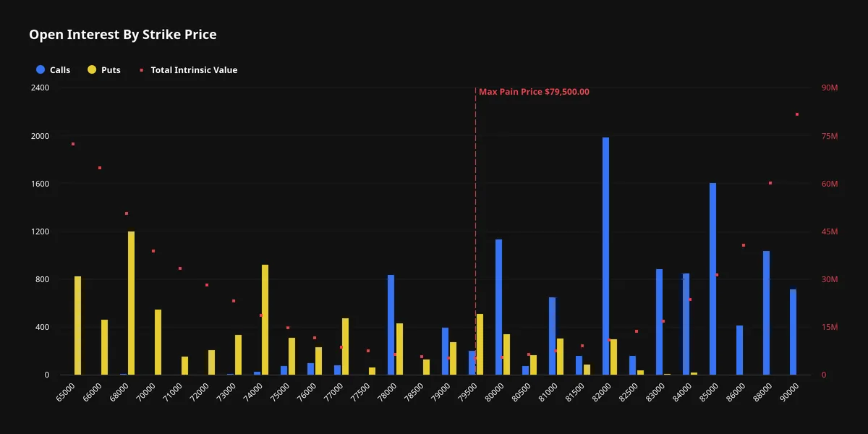Click the 88000 strike call bar
This screenshot has width=868, height=434.
point(767,312)
